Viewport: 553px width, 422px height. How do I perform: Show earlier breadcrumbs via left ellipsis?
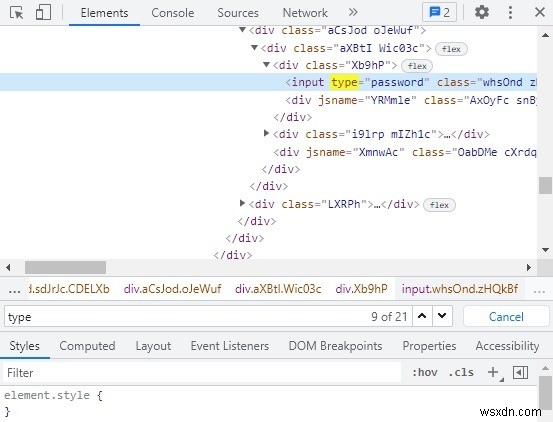pyautogui.click(x=14, y=289)
